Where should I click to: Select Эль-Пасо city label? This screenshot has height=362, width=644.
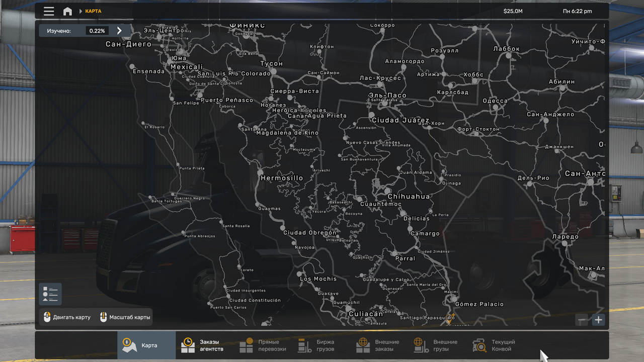[x=387, y=95]
